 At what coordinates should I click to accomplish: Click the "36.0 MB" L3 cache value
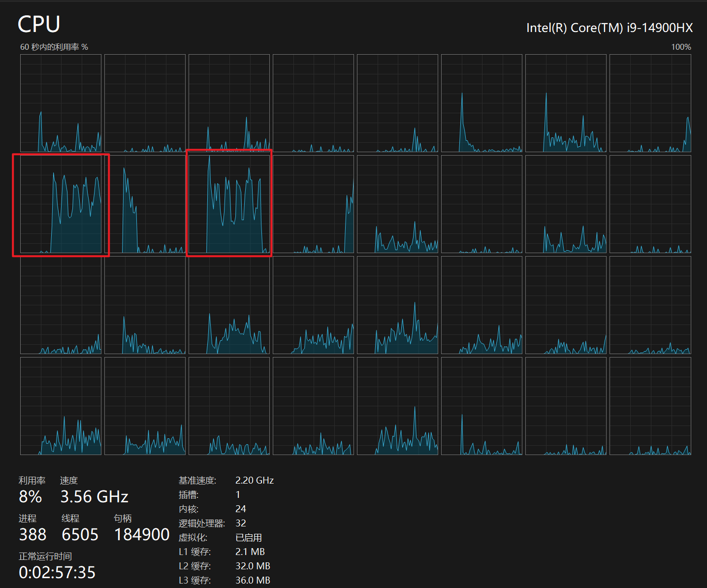253,580
